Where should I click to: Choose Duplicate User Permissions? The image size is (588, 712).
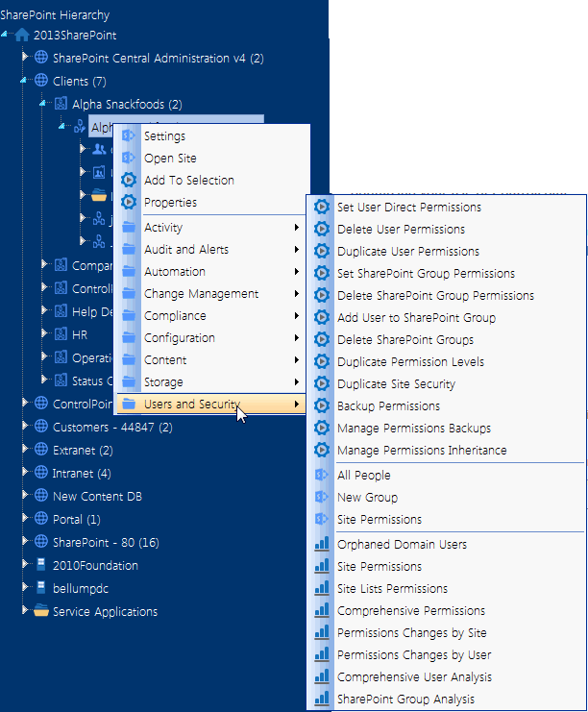click(x=447, y=251)
